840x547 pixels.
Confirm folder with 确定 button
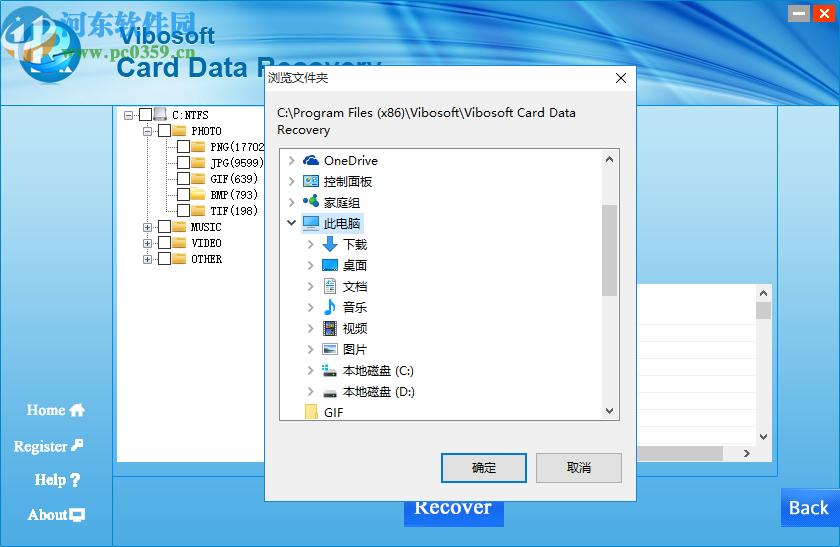(484, 468)
